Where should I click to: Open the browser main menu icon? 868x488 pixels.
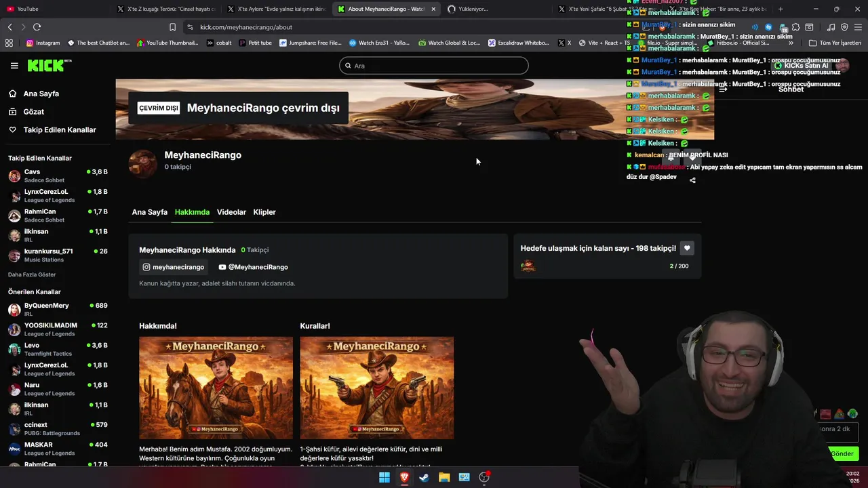pos(859,27)
